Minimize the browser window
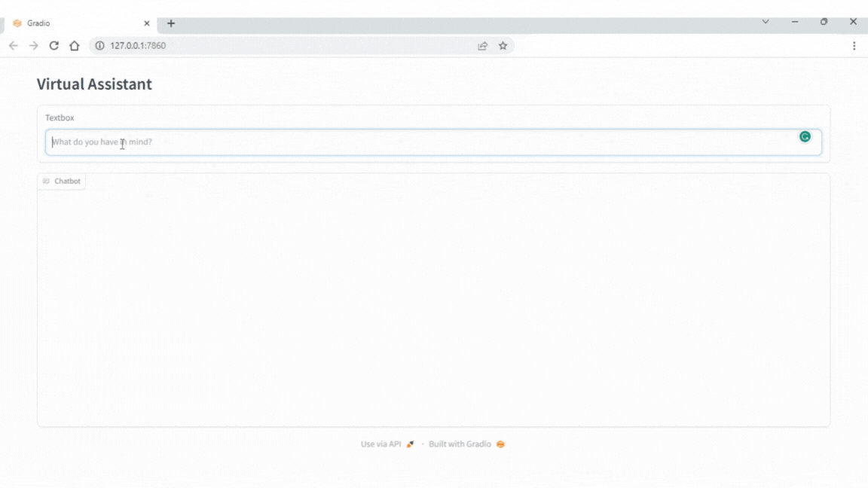 pyautogui.click(x=795, y=22)
